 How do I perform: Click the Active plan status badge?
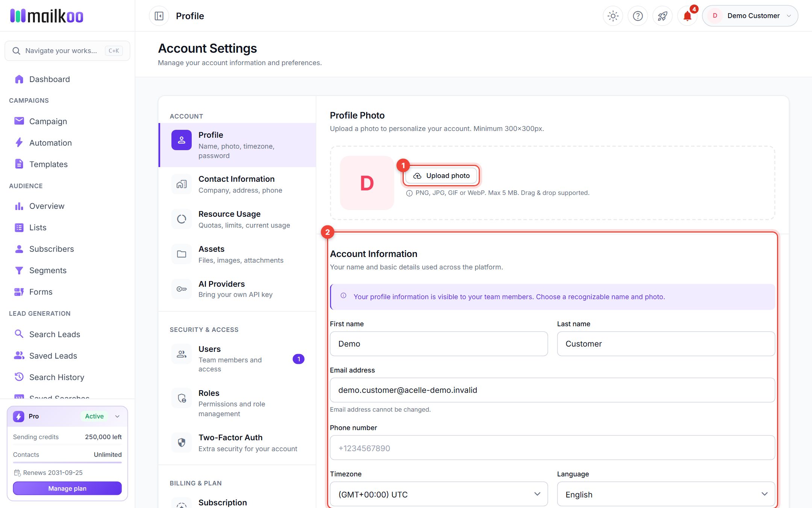click(94, 416)
